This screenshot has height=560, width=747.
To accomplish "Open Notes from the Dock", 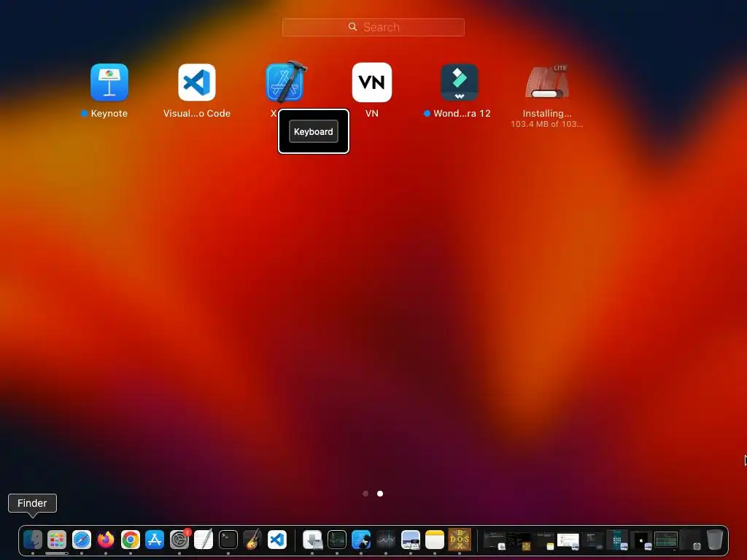I will [x=435, y=540].
